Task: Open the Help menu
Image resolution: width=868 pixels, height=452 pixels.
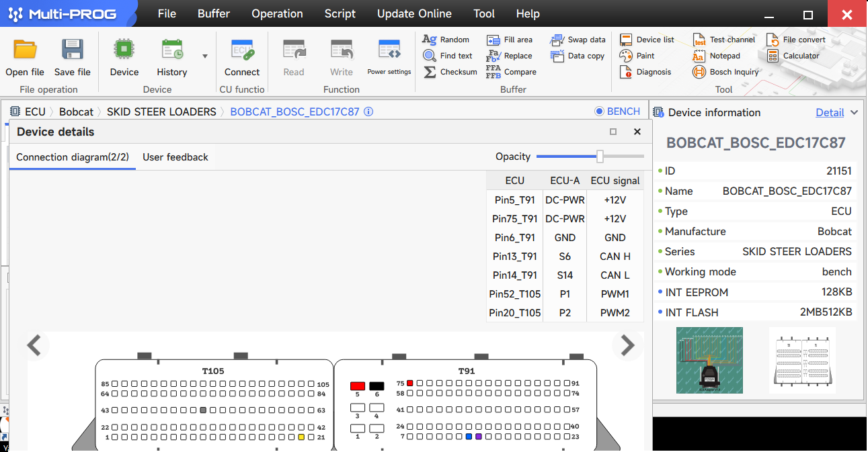Action: coord(528,13)
